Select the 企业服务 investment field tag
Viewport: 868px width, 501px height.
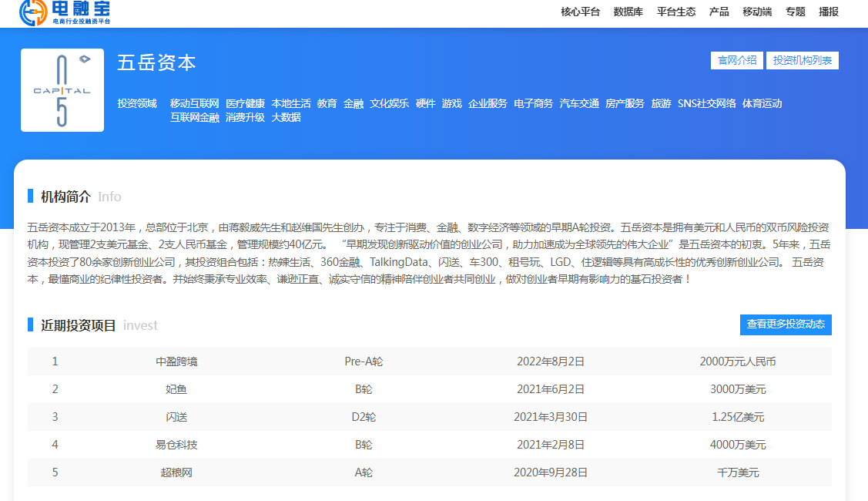tap(488, 103)
